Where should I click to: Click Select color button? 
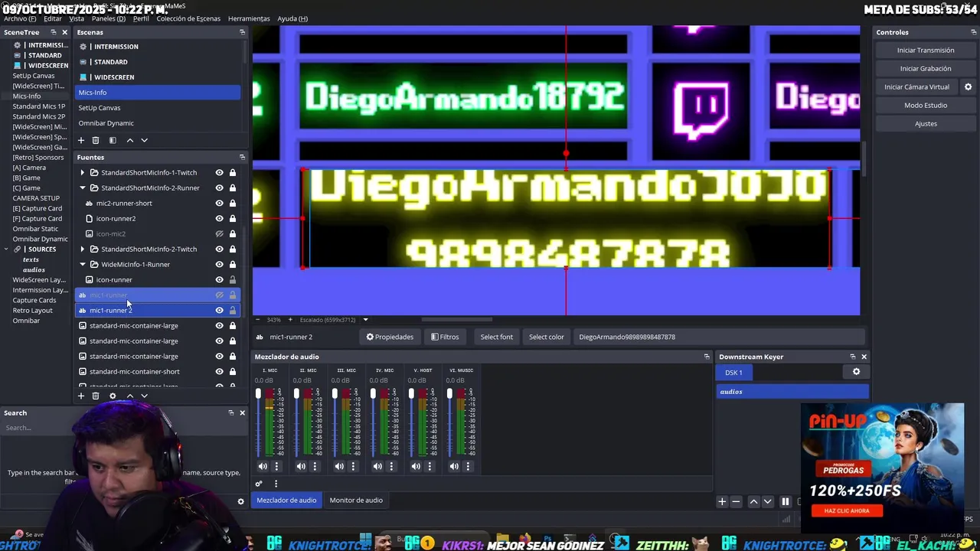coord(546,337)
